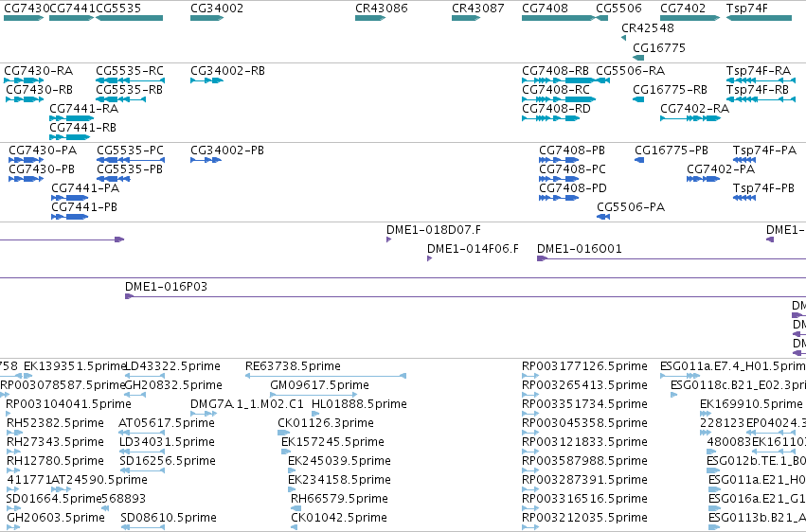Viewport: 806px width, 532px height.
Task: Select protein CG7408-PD
Action: click(x=573, y=188)
